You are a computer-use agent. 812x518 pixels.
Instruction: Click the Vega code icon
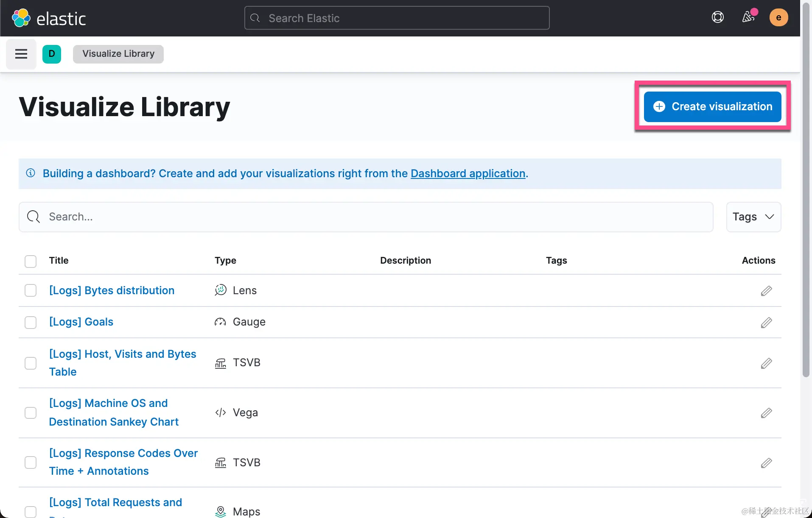pos(221,412)
